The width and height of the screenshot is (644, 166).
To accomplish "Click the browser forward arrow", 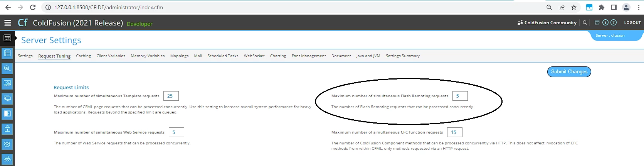I will (20, 7).
